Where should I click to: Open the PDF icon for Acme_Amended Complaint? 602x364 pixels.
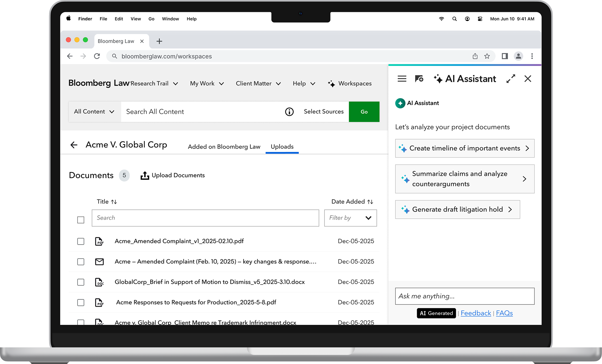point(99,241)
